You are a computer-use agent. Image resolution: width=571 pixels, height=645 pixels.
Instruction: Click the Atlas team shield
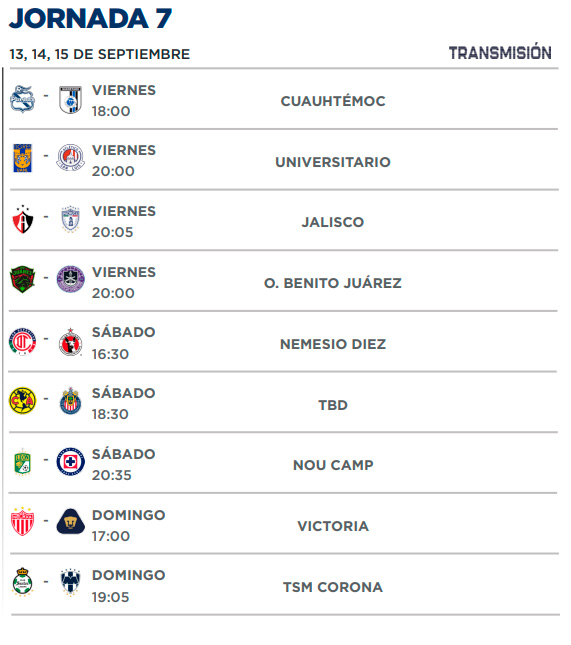23,219
